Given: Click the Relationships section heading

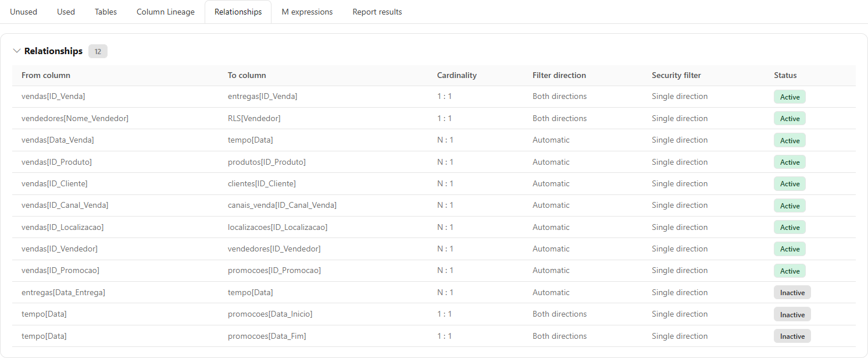Looking at the screenshot, I should 53,51.
